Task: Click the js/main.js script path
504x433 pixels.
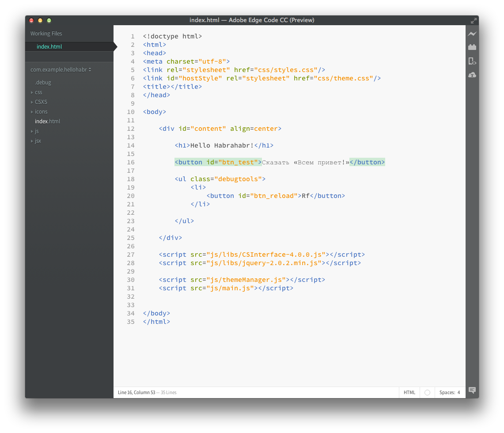Action: click(x=230, y=288)
